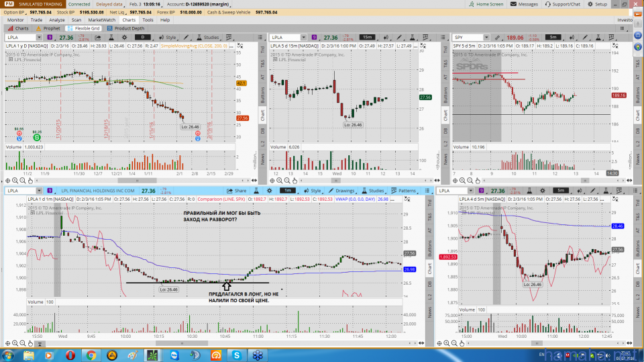Switch to the Trade tab
The width and height of the screenshot is (644, 362).
click(36, 19)
